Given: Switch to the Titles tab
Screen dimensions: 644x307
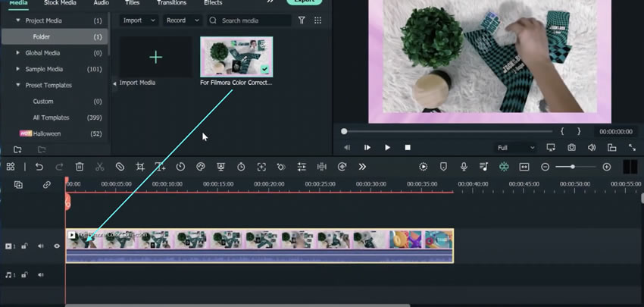Looking at the screenshot, I should tap(132, 3).
